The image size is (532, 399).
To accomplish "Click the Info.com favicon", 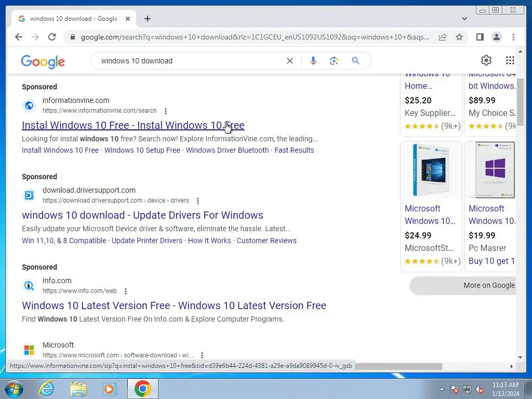I will (29, 286).
